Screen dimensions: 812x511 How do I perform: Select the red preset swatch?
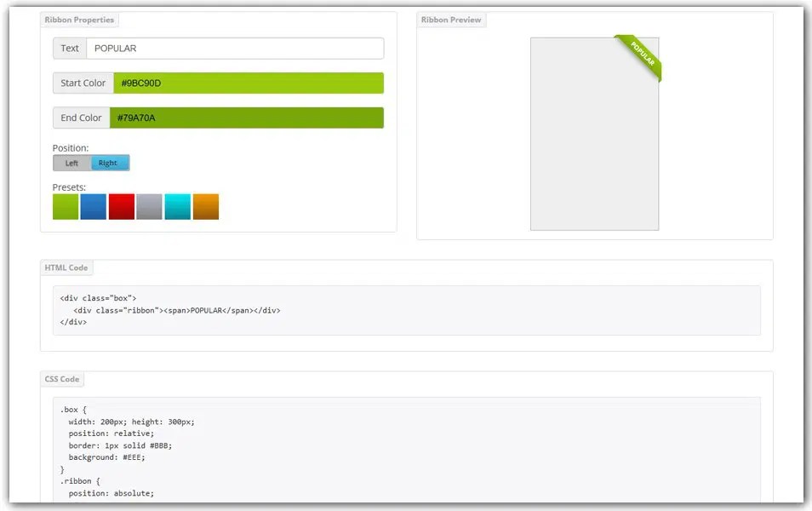pos(122,206)
